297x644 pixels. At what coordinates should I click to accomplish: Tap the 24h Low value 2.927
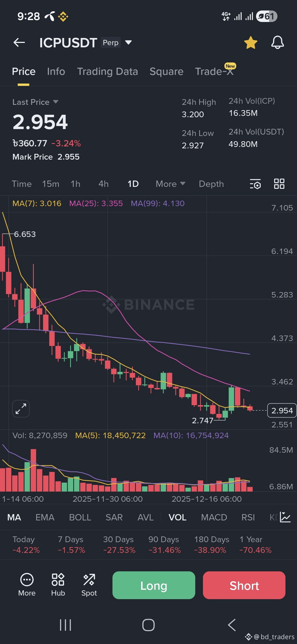click(x=193, y=146)
